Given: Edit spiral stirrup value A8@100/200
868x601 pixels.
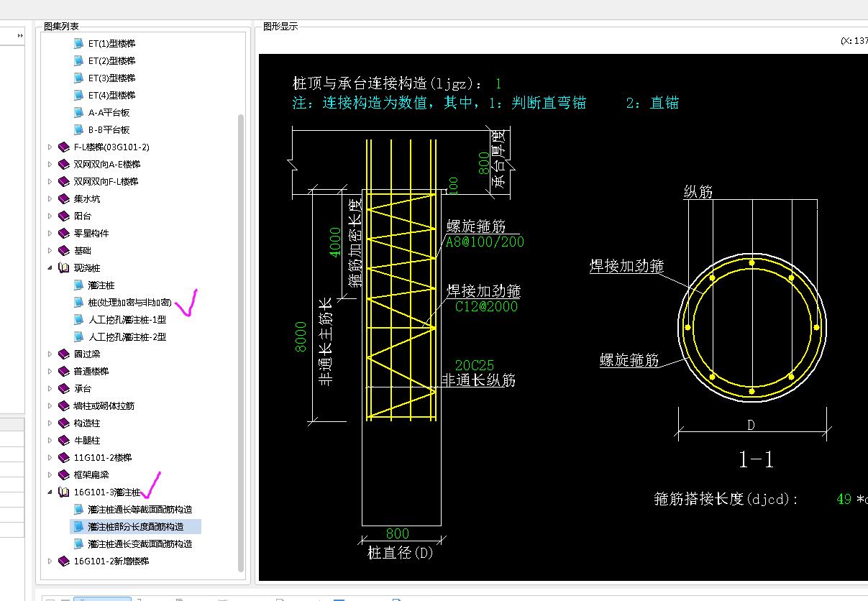Looking at the screenshot, I should [485, 242].
